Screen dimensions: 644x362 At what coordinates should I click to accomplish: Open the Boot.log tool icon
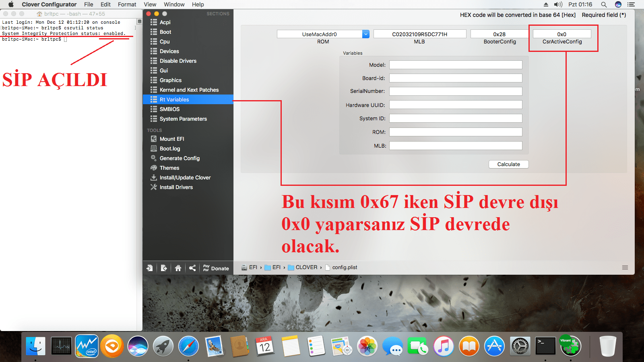pyautogui.click(x=153, y=148)
